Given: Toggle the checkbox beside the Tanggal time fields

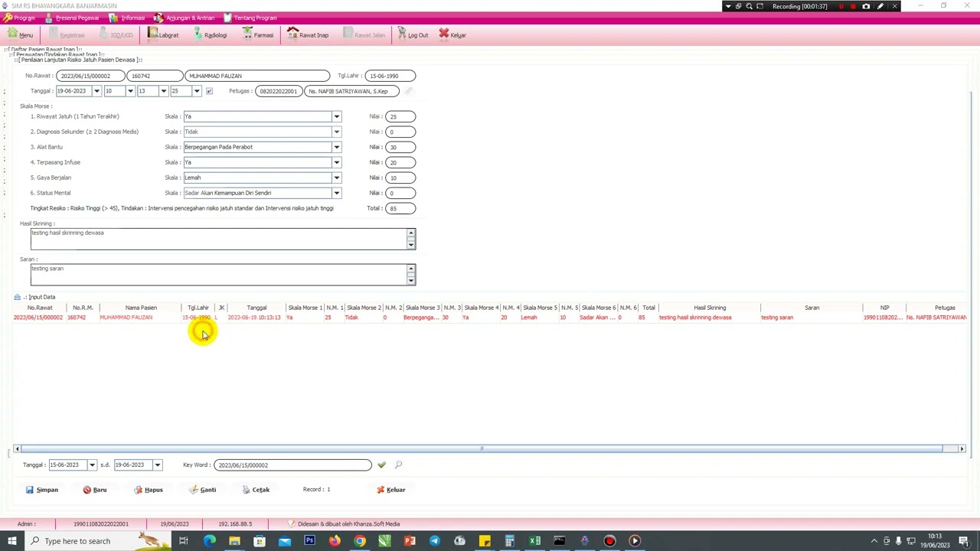Looking at the screenshot, I should (209, 91).
